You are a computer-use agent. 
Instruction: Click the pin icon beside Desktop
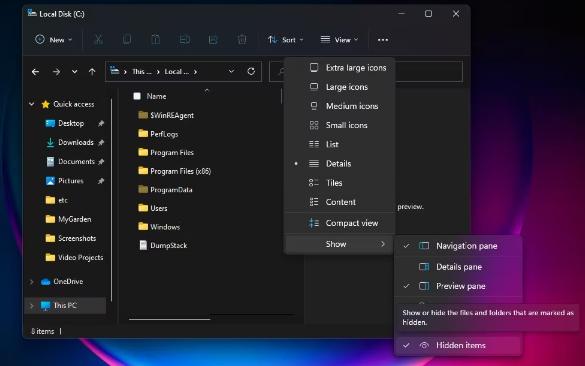pyautogui.click(x=101, y=123)
